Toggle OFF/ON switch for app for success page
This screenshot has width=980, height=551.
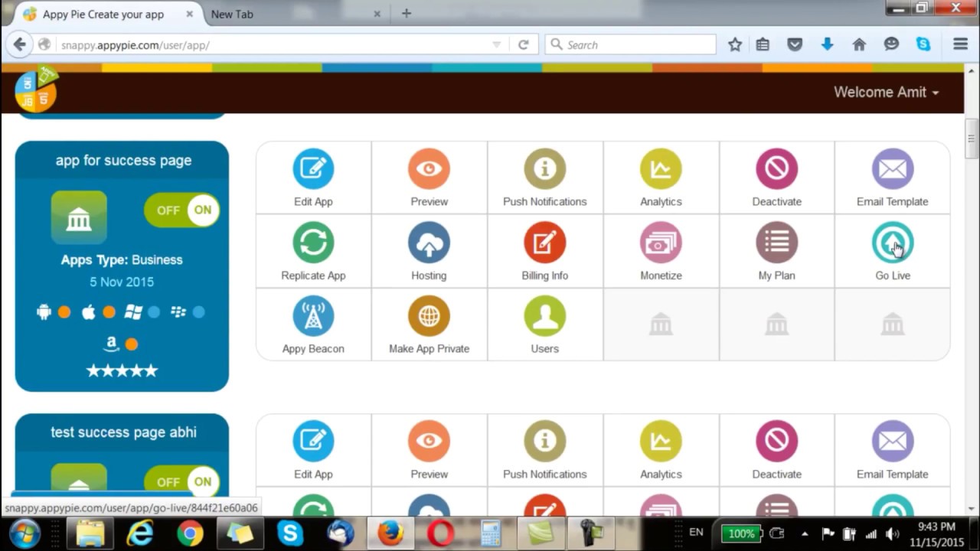coord(181,210)
